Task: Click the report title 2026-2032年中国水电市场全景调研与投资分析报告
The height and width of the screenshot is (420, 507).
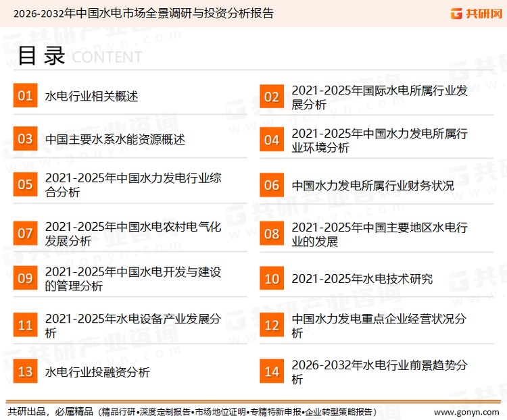Action: 143,14
